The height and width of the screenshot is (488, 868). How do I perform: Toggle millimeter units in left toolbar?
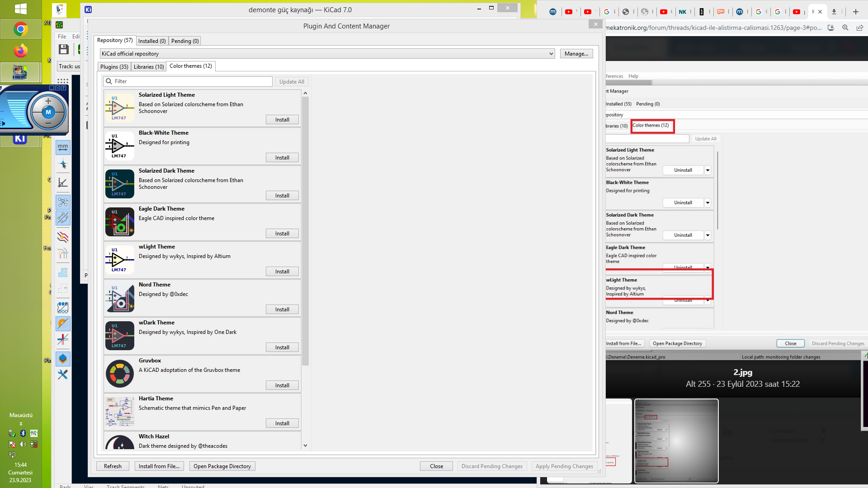point(63,147)
